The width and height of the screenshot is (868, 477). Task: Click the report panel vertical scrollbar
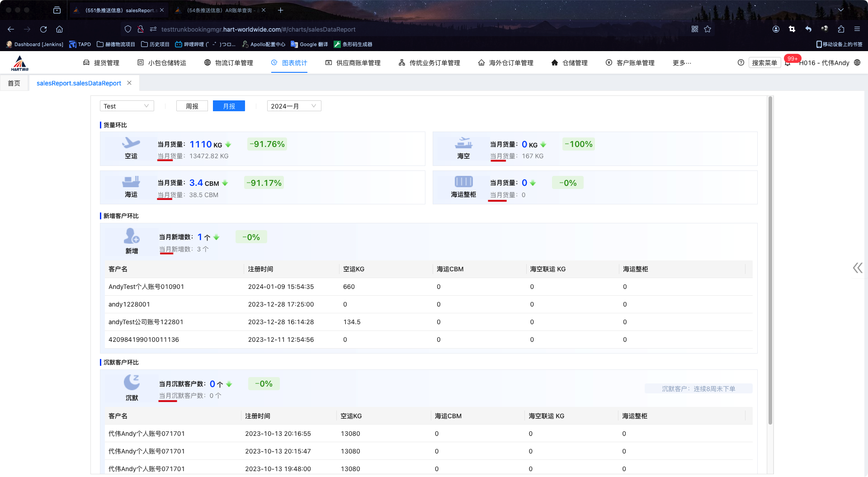(x=770, y=260)
